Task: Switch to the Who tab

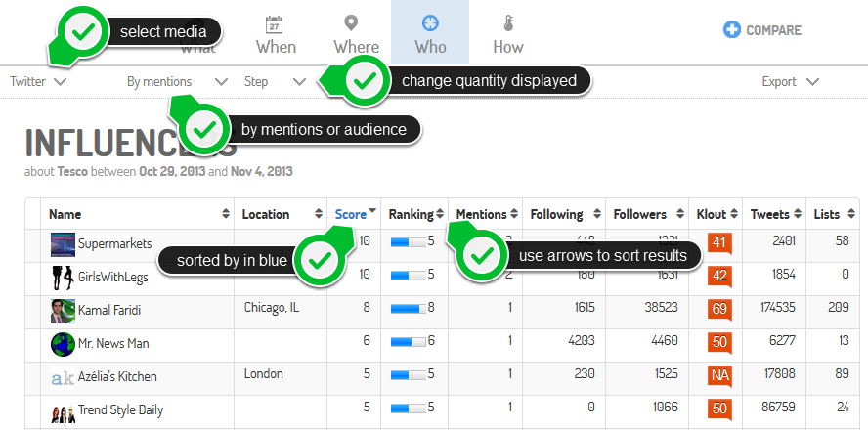Action: coord(430,32)
